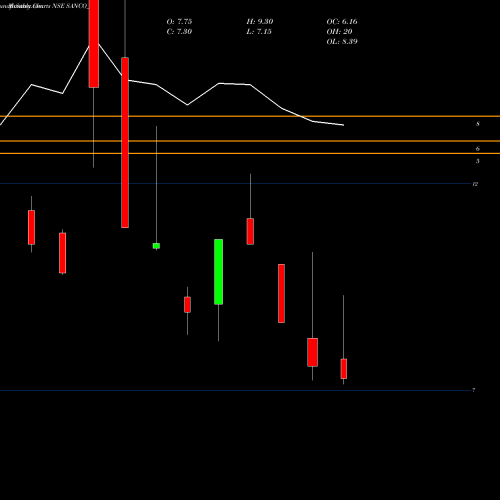Screen dimensions: 500x500
Task: Click the low value "L: 7.15"
Action: [x=259, y=32]
